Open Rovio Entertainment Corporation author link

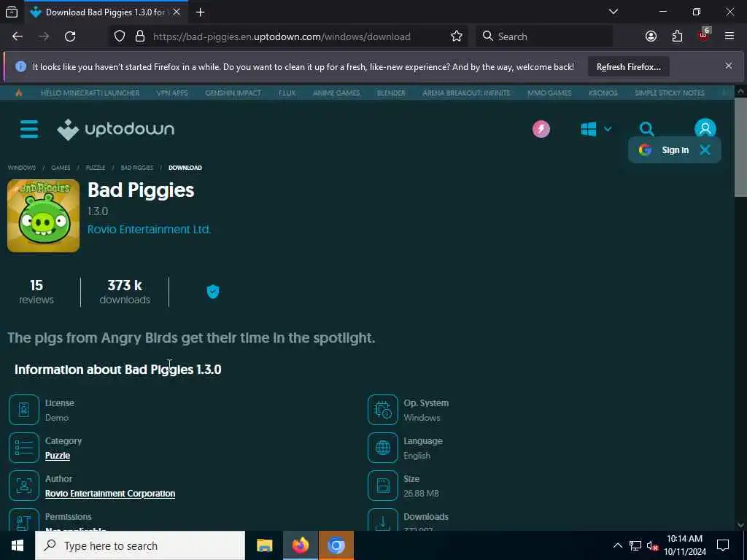[110, 494]
